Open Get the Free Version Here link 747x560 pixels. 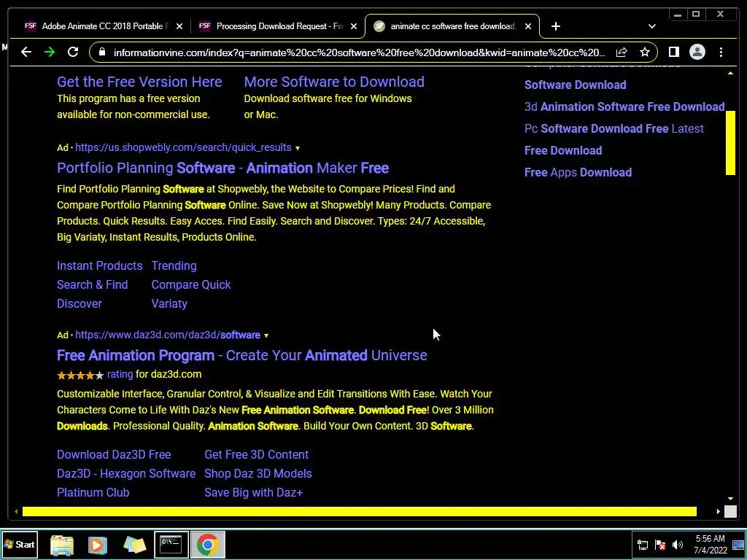pyautogui.click(x=139, y=82)
